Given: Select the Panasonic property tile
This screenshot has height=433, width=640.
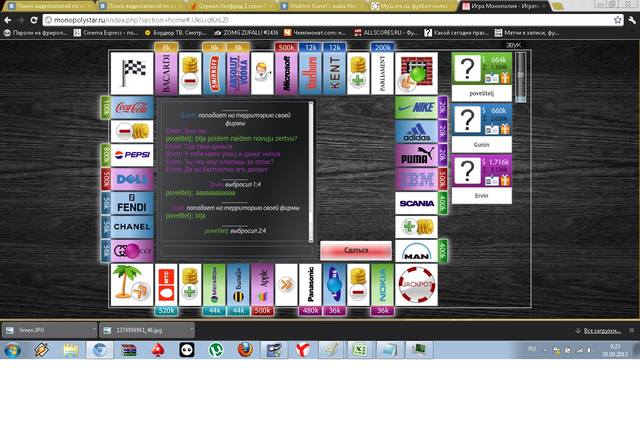Looking at the screenshot, I should (x=310, y=285).
